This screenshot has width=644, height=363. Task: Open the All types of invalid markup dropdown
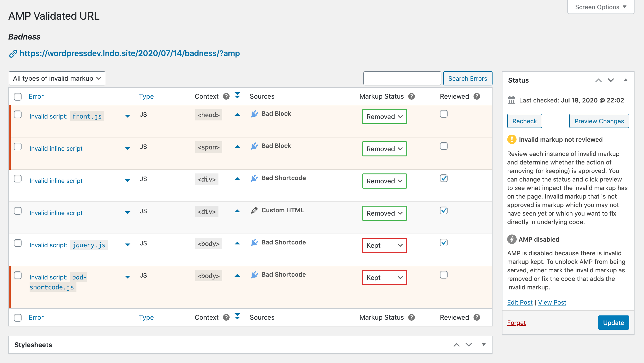click(57, 79)
